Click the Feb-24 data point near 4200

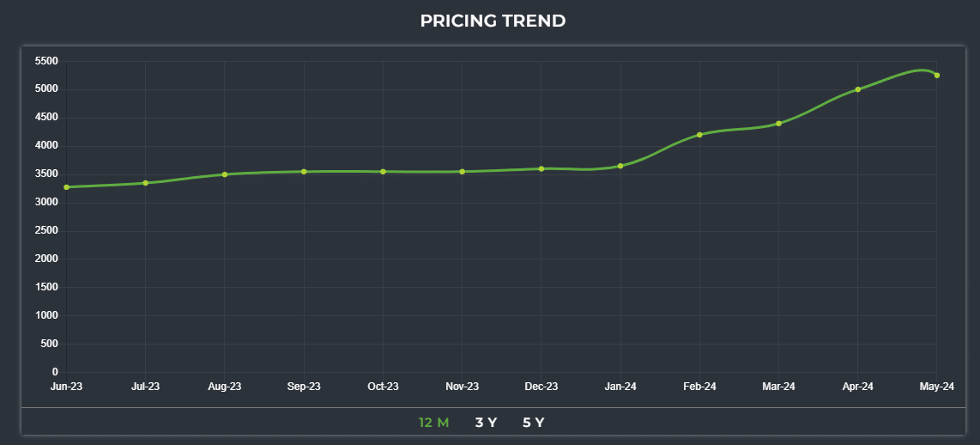coord(699,135)
